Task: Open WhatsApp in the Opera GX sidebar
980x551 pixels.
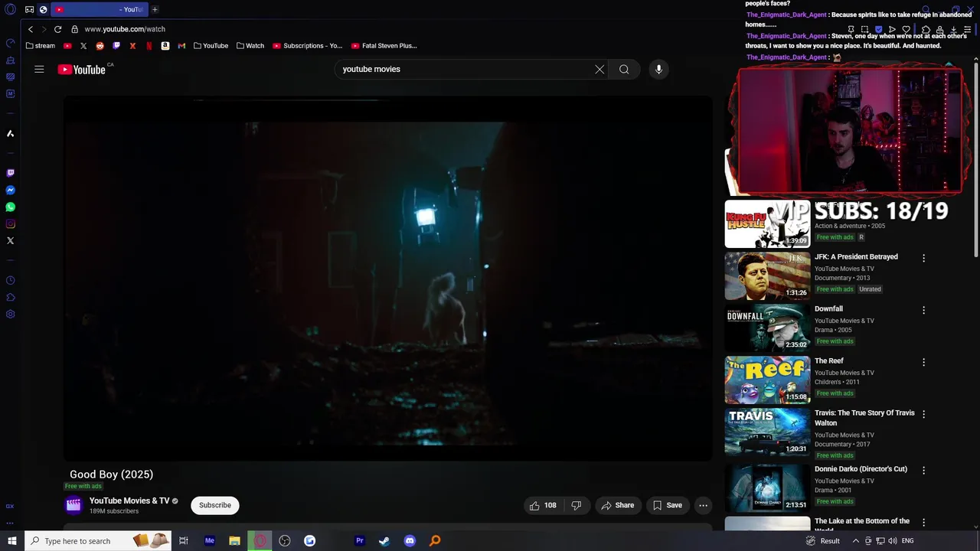Action: [x=10, y=207]
